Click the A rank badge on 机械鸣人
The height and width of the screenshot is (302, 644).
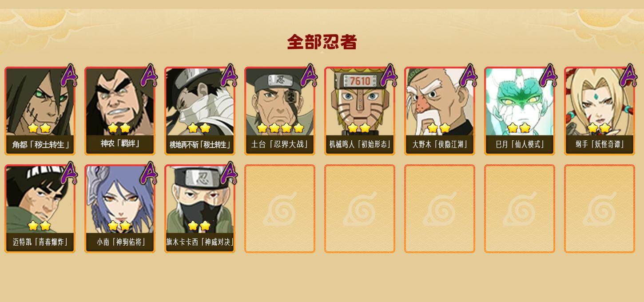click(389, 75)
